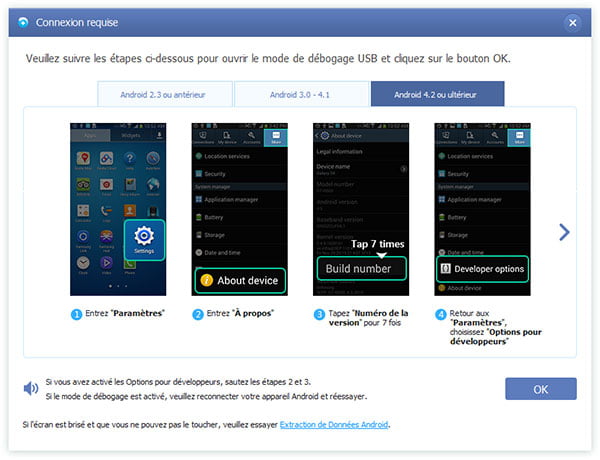Show next steps with the right chevron arrow

564,232
